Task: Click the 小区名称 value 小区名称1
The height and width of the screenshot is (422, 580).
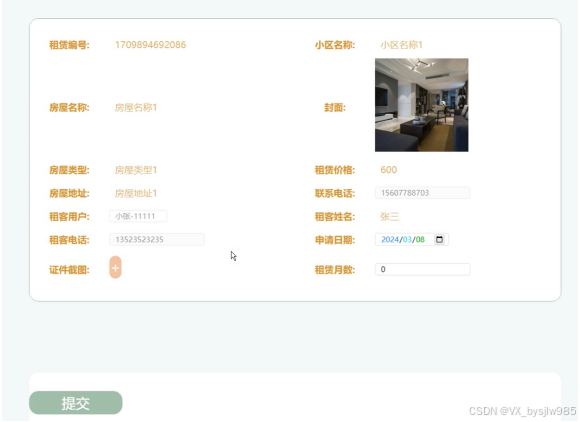Action: click(x=401, y=45)
